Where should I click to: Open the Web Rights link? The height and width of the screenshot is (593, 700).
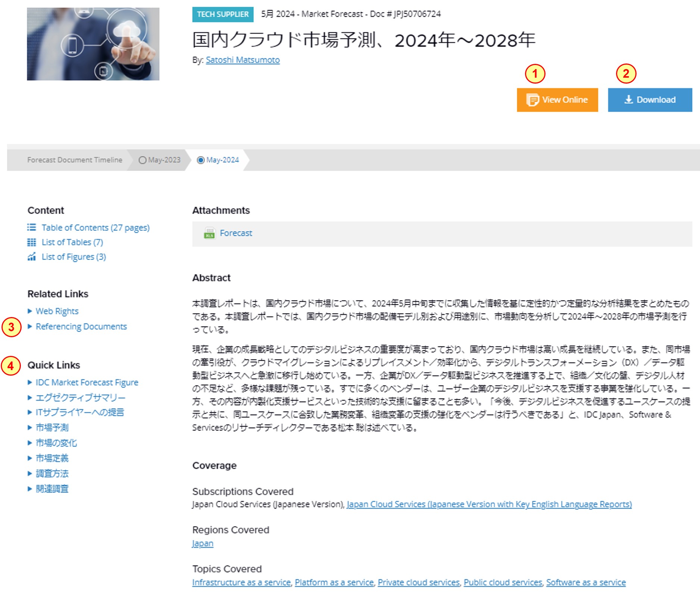pyautogui.click(x=57, y=311)
